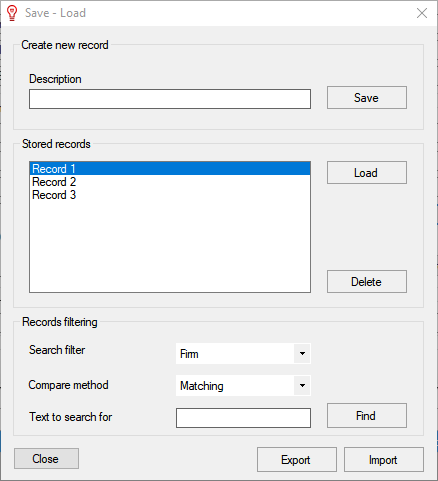This screenshot has width=438, height=481.
Task: Click empty space in stored records list
Action: (170, 247)
